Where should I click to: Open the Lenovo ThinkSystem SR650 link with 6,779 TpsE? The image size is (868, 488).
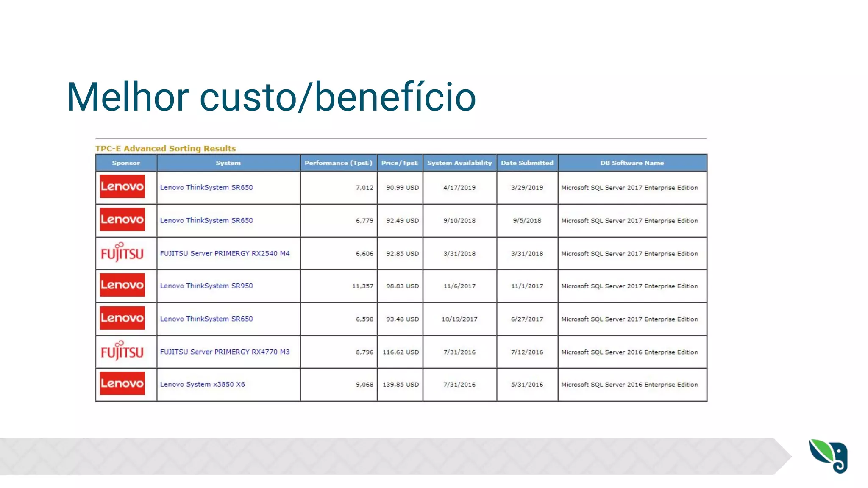pyautogui.click(x=206, y=220)
